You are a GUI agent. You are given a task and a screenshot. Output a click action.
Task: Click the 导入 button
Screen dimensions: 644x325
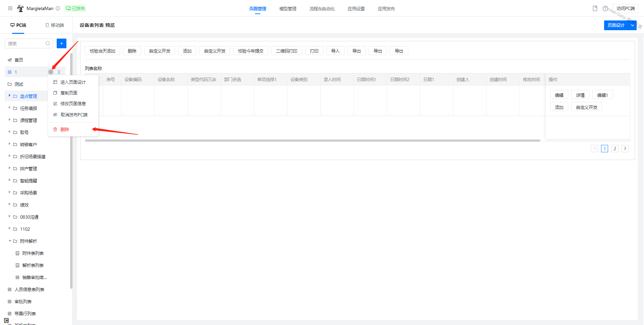pyautogui.click(x=335, y=51)
